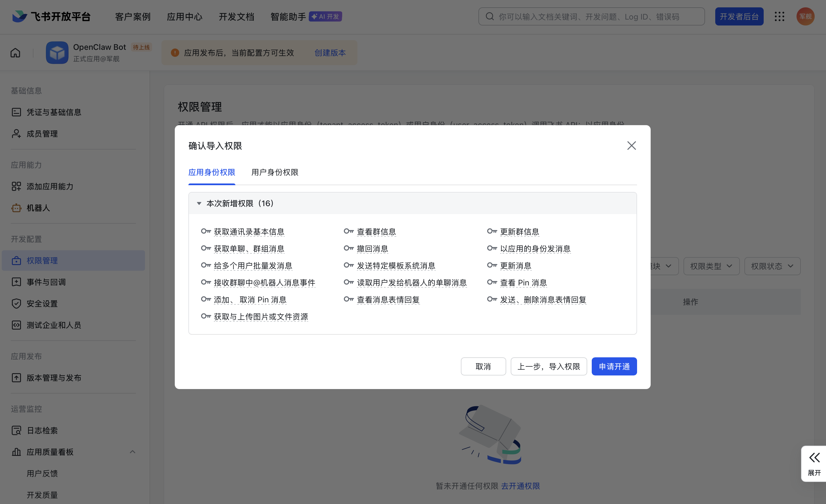Click the OpenClaw Bot app cube icon
This screenshot has width=826, height=504.
pyautogui.click(x=57, y=53)
